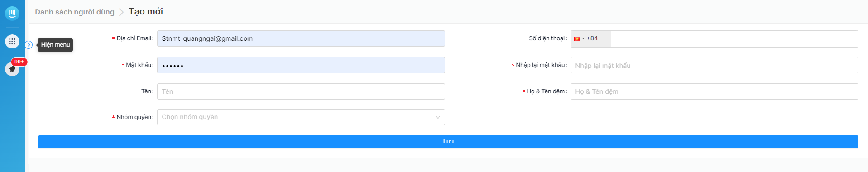Click the Tạo mới breadcrumb title
This screenshot has width=868, height=172.
[146, 12]
